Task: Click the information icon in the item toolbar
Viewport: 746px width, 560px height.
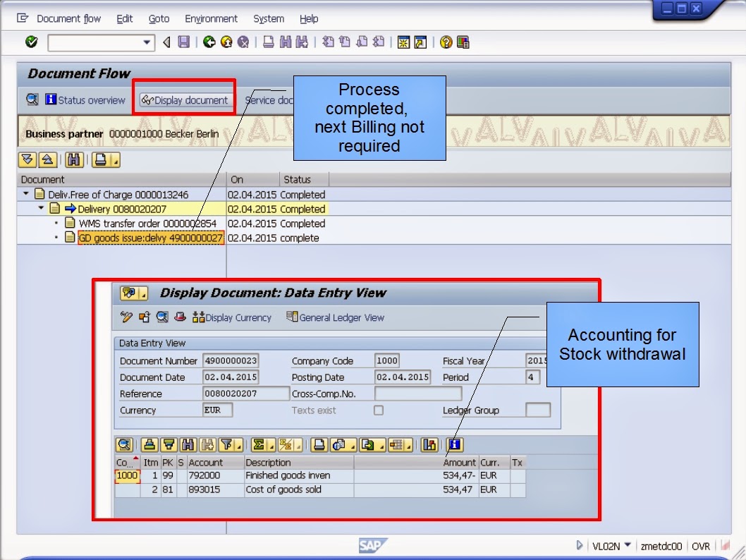Action: click(455, 444)
